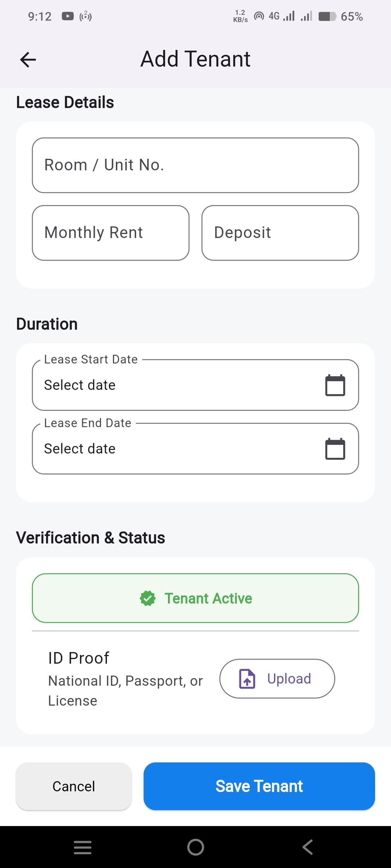391x868 pixels.
Task: Toggle the Tenant Active status
Action: (x=195, y=598)
